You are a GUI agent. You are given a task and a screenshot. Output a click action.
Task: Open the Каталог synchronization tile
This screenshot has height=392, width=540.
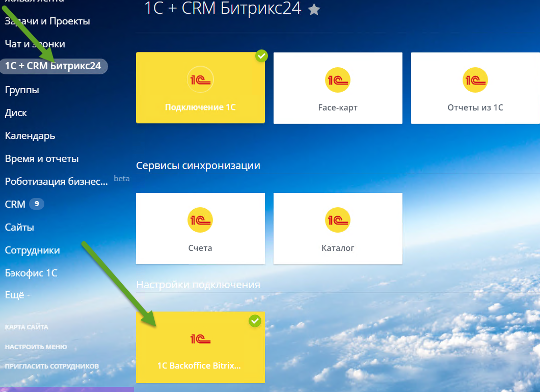coord(338,229)
